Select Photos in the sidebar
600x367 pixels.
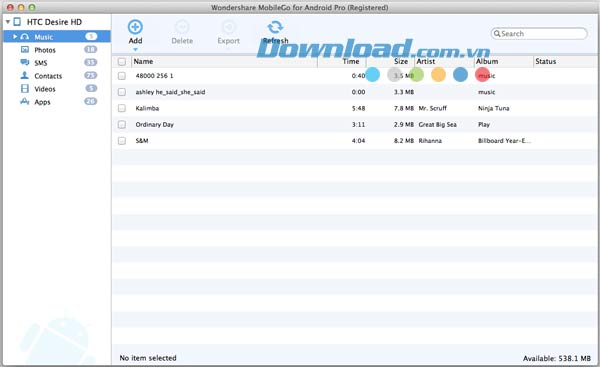tap(57, 50)
